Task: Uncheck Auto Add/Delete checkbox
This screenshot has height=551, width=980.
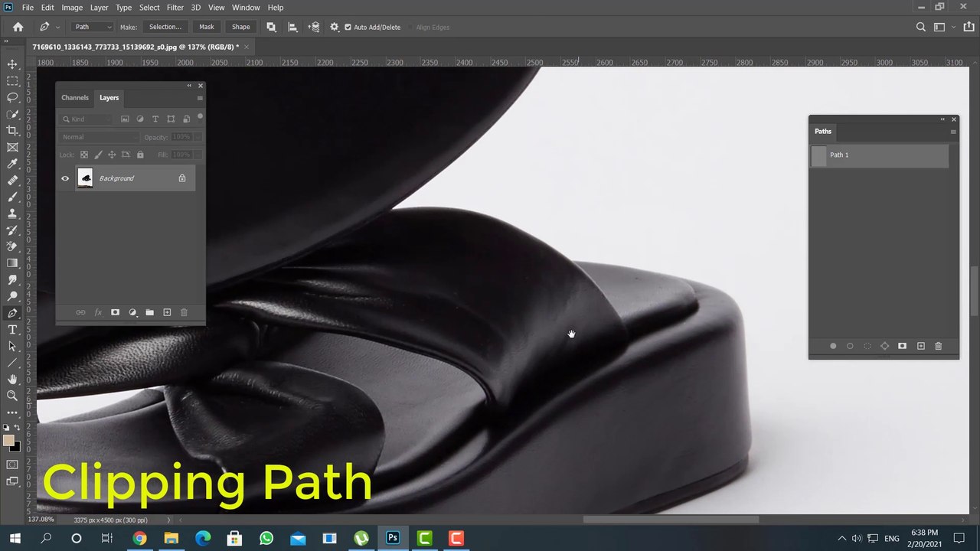Action: [348, 27]
